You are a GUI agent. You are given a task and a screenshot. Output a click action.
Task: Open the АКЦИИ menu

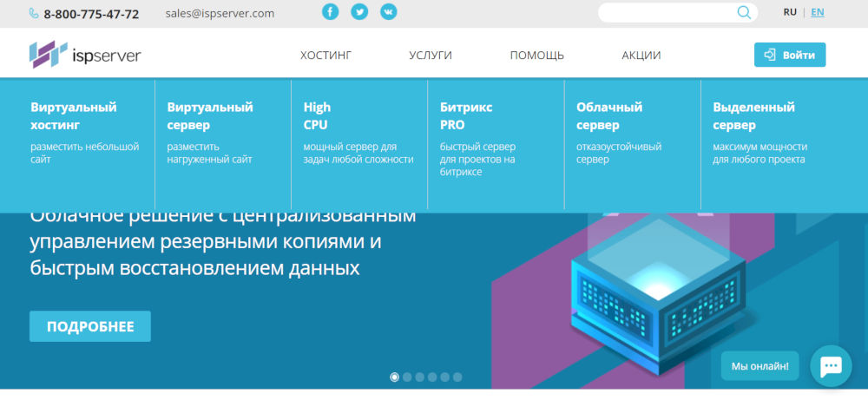pyautogui.click(x=641, y=56)
